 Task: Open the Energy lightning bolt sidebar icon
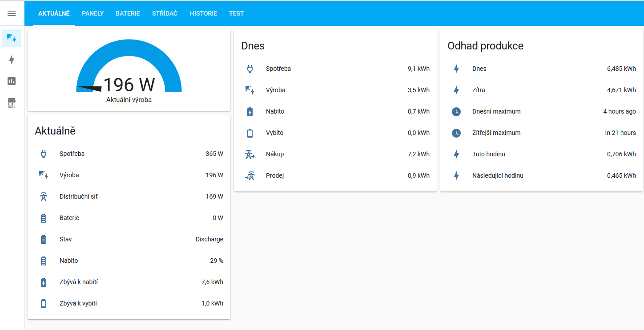(12, 60)
